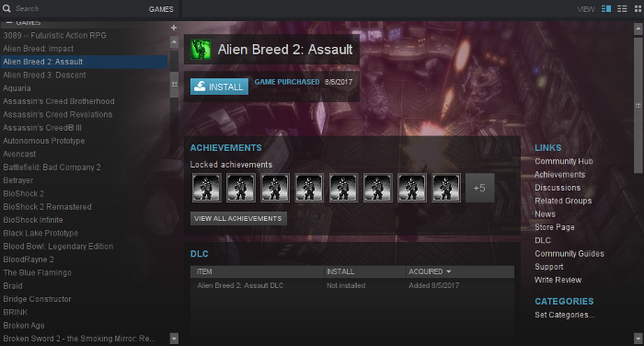This screenshot has width=644, height=346.
Task: Select Alien Breed 3: Descent
Action: (x=85, y=75)
